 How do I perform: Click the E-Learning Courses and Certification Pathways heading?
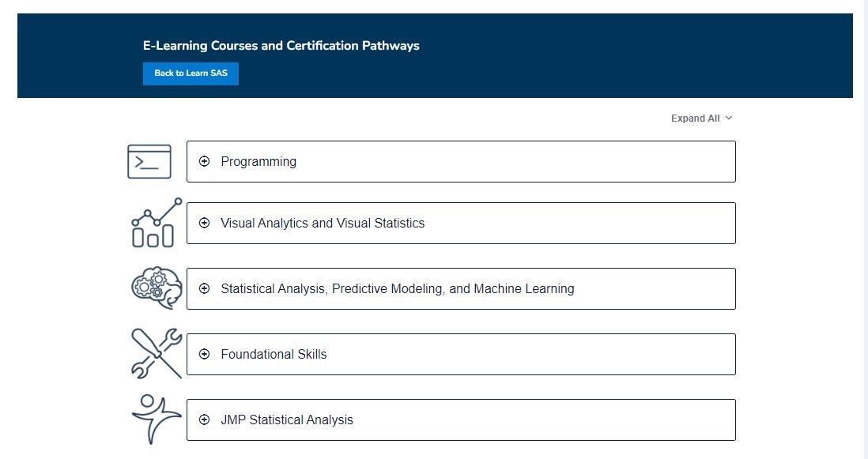pos(281,46)
